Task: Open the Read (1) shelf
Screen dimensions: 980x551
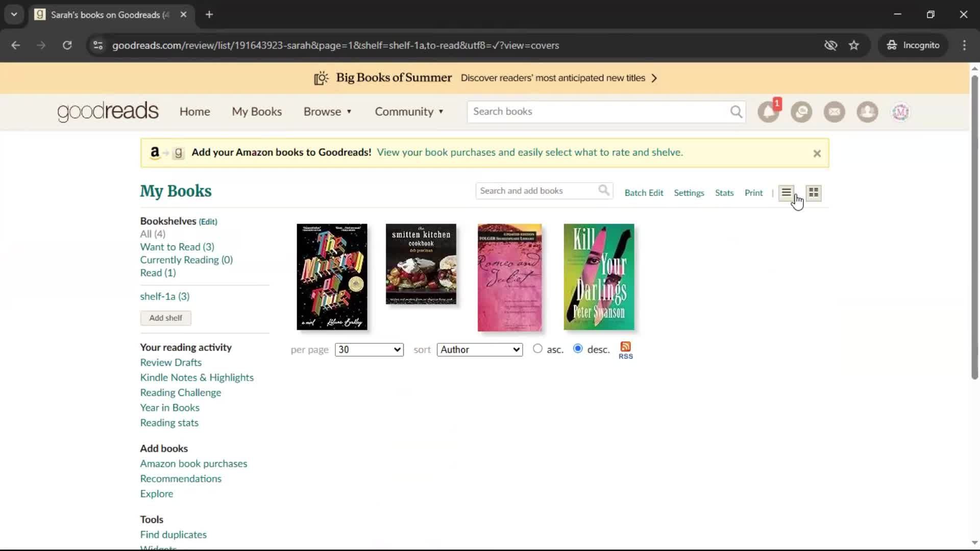Action: pos(158,273)
